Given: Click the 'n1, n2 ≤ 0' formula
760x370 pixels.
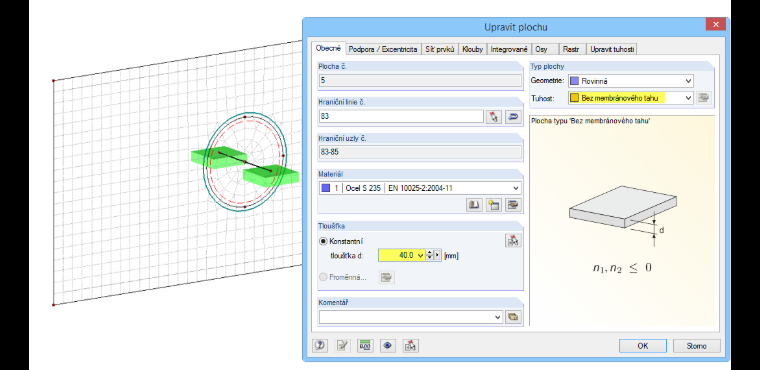Looking at the screenshot, I should pos(622,268).
